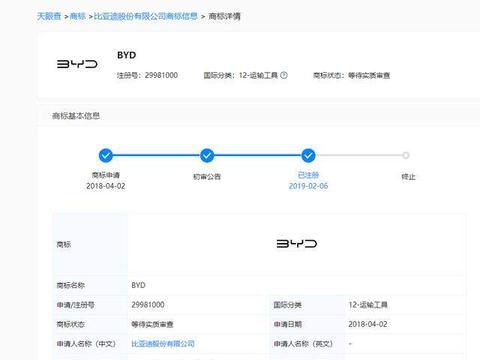Click the 初审公告 step checkmark icon
The image size is (480, 360).
click(207, 155)
